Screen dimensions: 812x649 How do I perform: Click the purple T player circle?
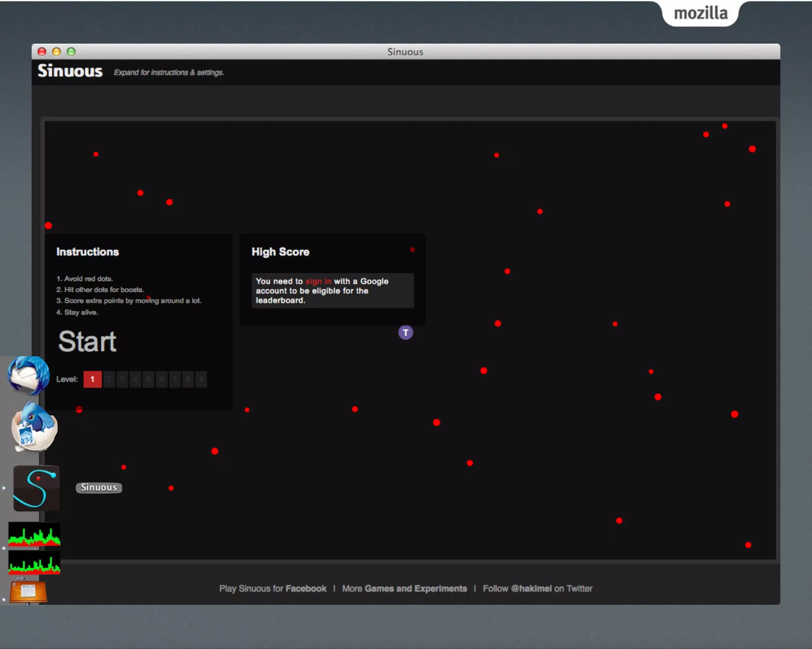click(405, 332)
